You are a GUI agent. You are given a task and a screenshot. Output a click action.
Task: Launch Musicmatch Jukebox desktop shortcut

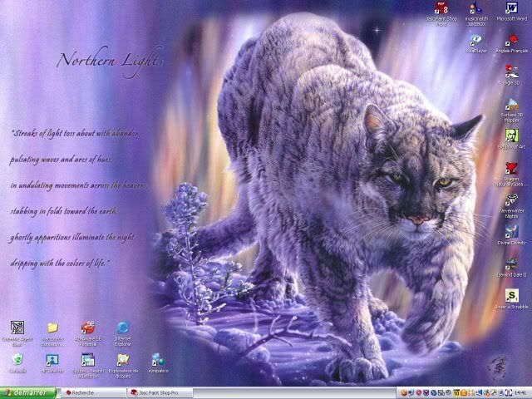coord(476,13)
